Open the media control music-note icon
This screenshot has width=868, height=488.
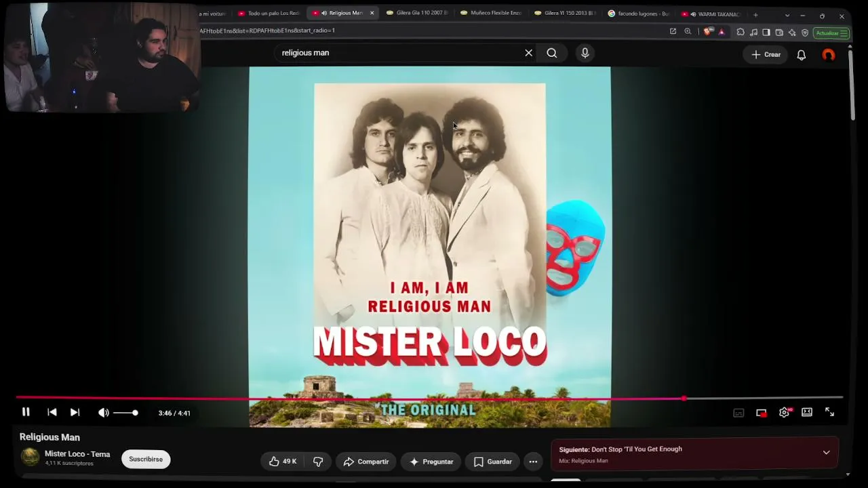pos(753,32)
